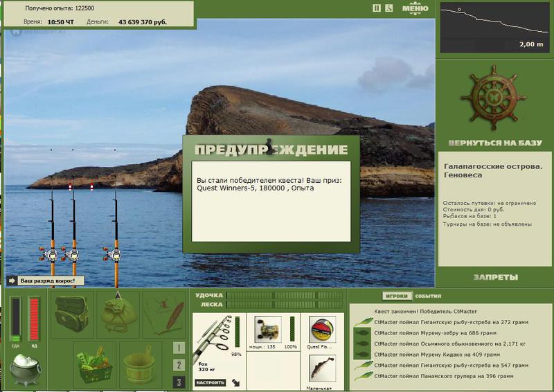
Task: Click the wooden bucket icon
Action: (x=141, y=365)
